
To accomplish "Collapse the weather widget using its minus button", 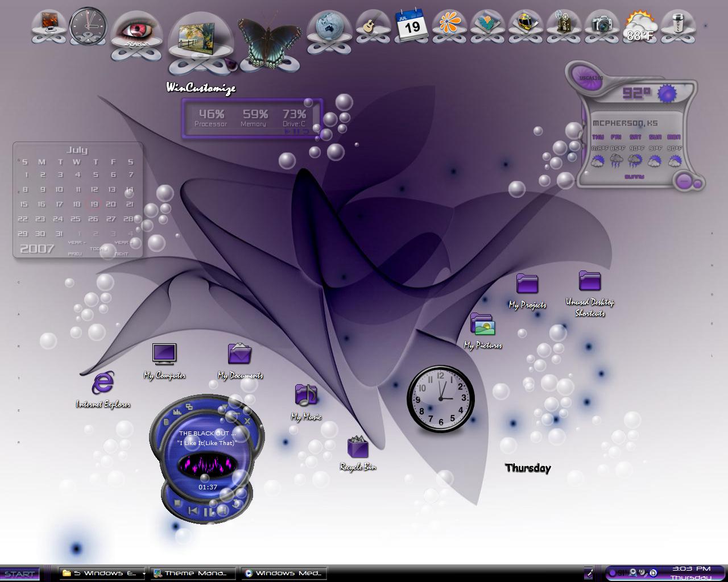I will click(x=684, y=181).
